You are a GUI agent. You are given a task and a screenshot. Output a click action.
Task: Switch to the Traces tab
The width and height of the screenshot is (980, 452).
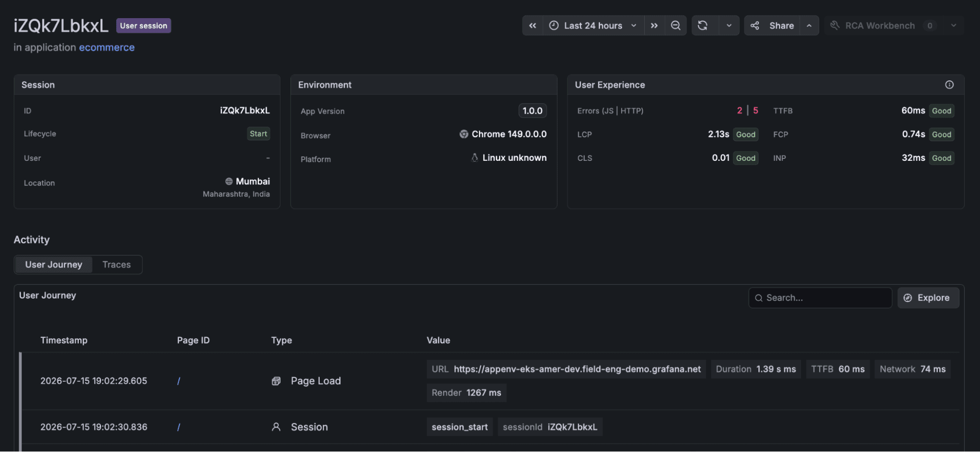[x=117, y=265]
